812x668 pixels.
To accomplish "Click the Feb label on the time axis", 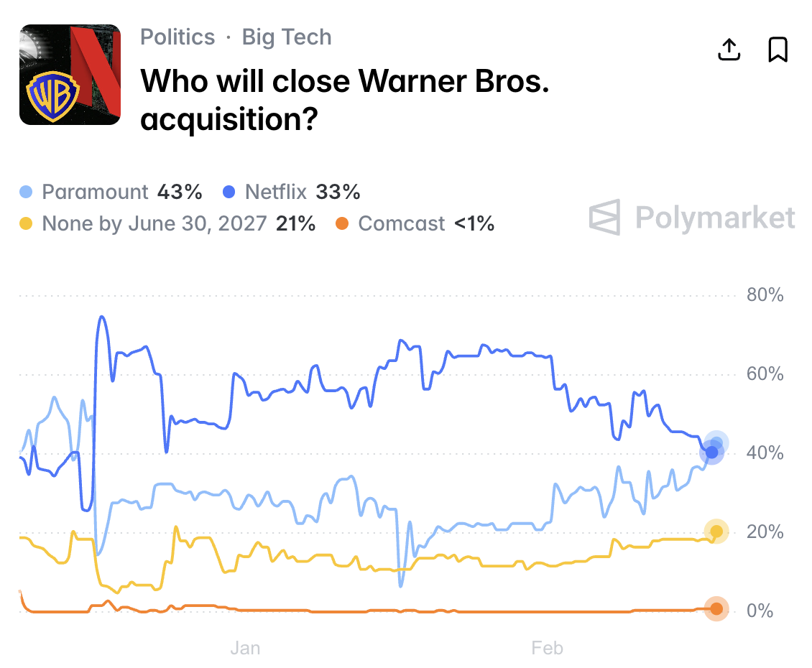I will (547, 649).
